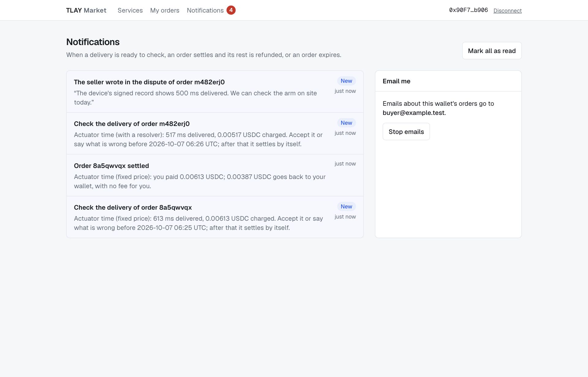Image resolution: width=588 pixels, height=377 pixels.
Task: Click the page subtitle about delivery checks
Action: [204, 55]
